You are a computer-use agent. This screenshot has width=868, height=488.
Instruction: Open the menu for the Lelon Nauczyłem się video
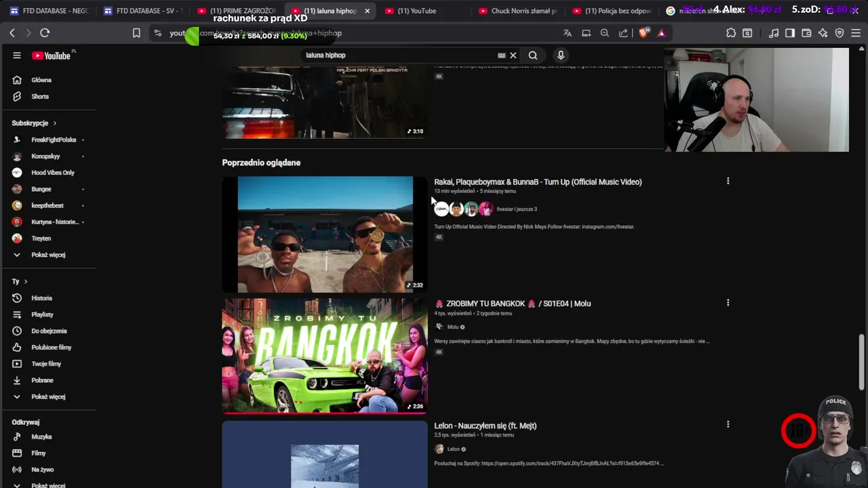click(x=728, y=424)
